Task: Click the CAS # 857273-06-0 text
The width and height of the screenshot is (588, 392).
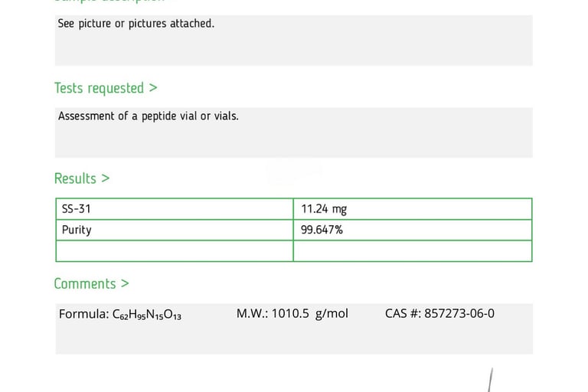Action: [439, 313]
